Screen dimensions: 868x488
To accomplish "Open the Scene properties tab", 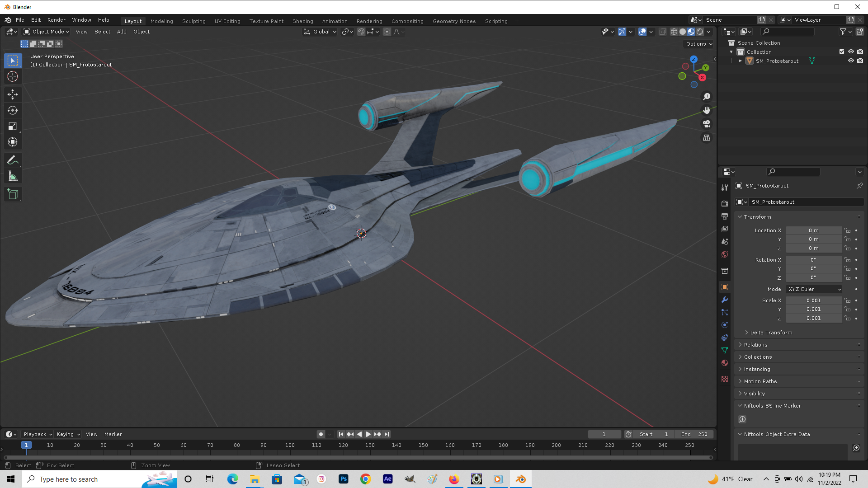I will 725,242.
